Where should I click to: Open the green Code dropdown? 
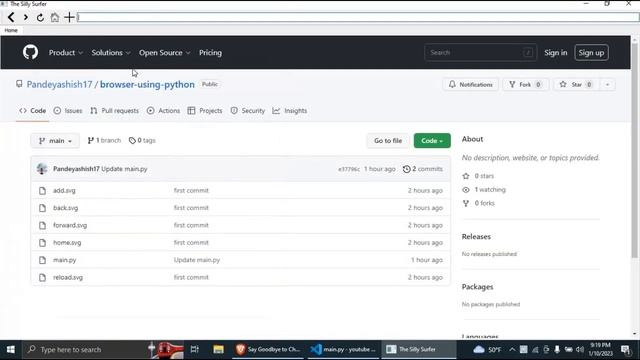pos(432,141)
